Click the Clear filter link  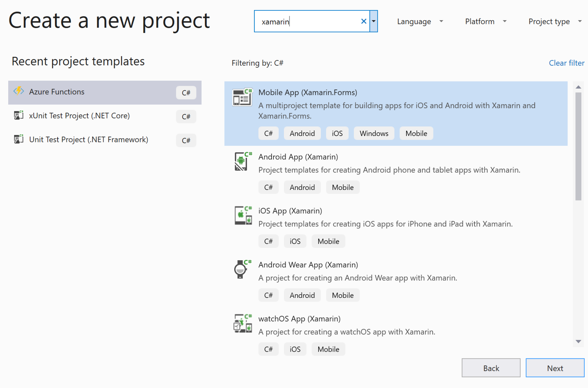pyautogui.click(x=566, y=63)
